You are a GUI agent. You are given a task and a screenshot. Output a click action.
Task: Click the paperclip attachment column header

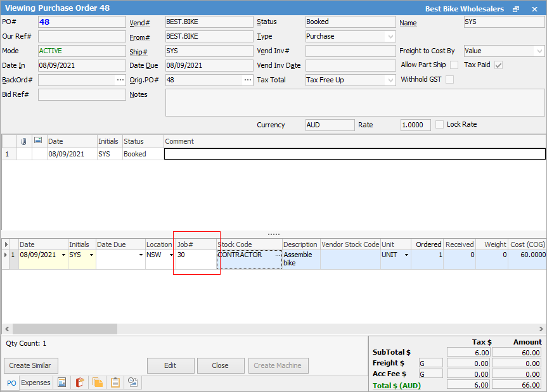(23, 141)
